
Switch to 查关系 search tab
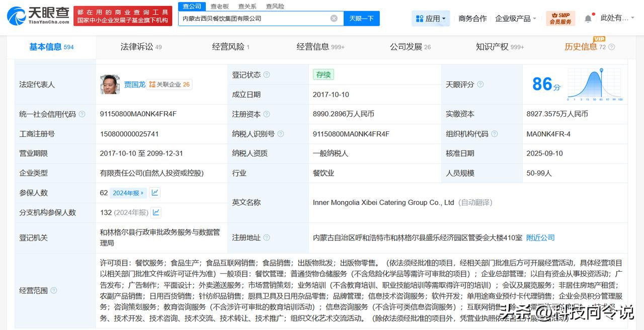[x=248, y=6]
